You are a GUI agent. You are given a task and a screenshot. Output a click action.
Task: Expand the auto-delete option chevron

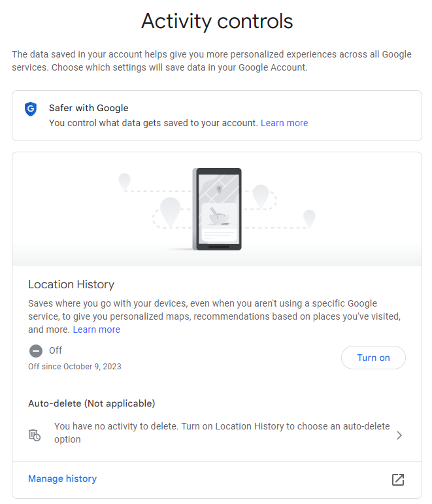(x=399, y=435)
